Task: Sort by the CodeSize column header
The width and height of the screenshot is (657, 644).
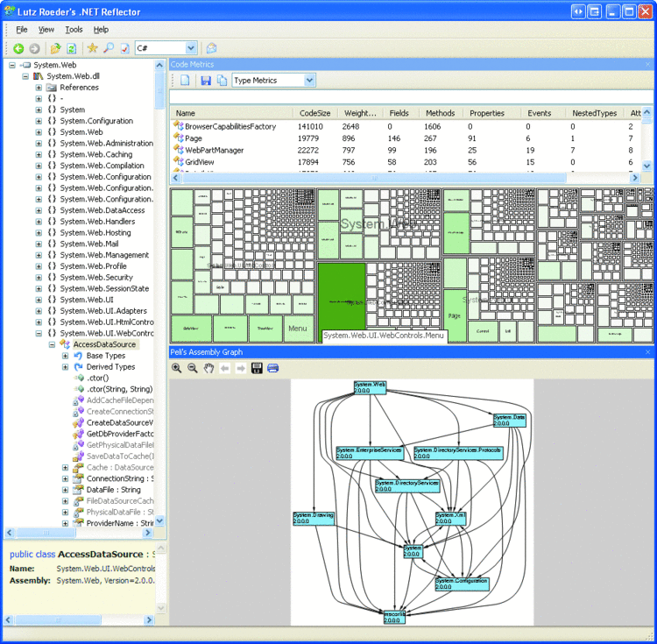Action: 315,113
